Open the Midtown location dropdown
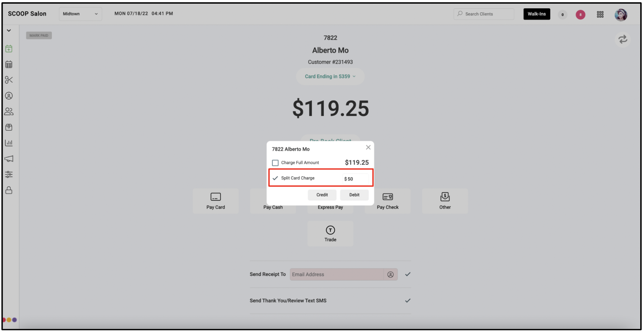The width and height of the screenshot is (644, 333). (80, 14)
